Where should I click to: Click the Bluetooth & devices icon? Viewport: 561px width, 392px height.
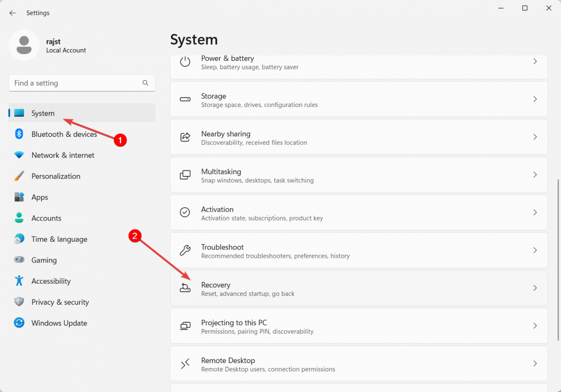[x=19, y=134]
